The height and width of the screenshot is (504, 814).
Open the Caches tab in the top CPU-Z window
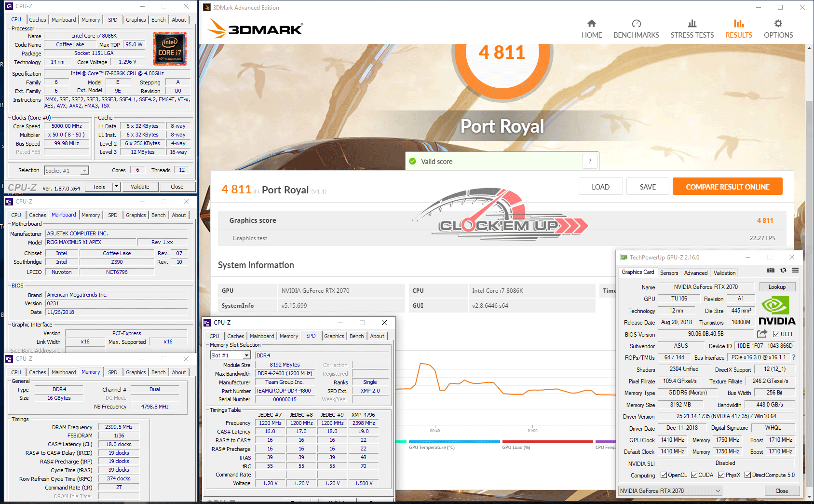pos(37,20)
